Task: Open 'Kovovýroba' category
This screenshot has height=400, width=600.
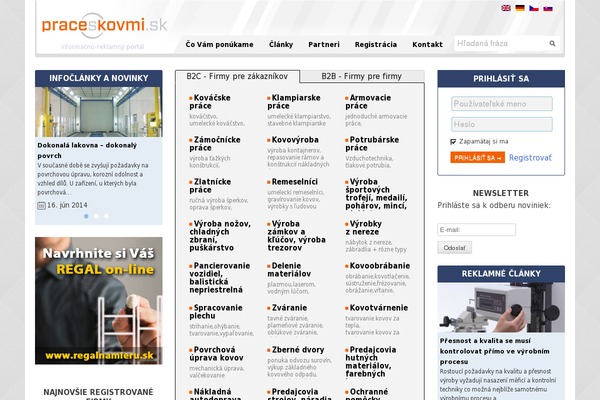Action: [x=293, y=140]
